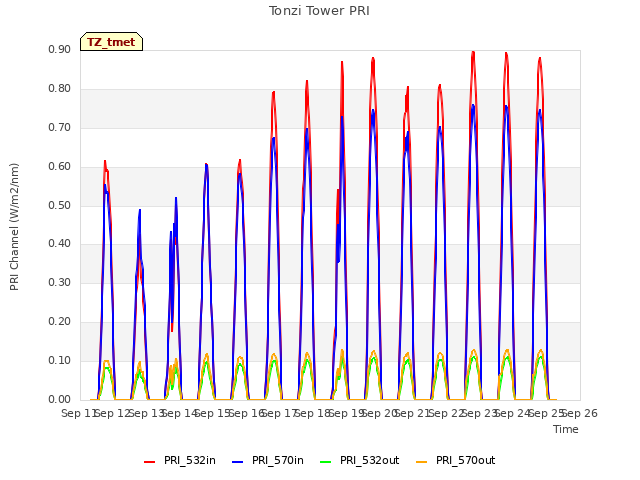
Task: Click the red PRI_532in legend swatch
Action: pyautogui.click(x=149, y=462)
